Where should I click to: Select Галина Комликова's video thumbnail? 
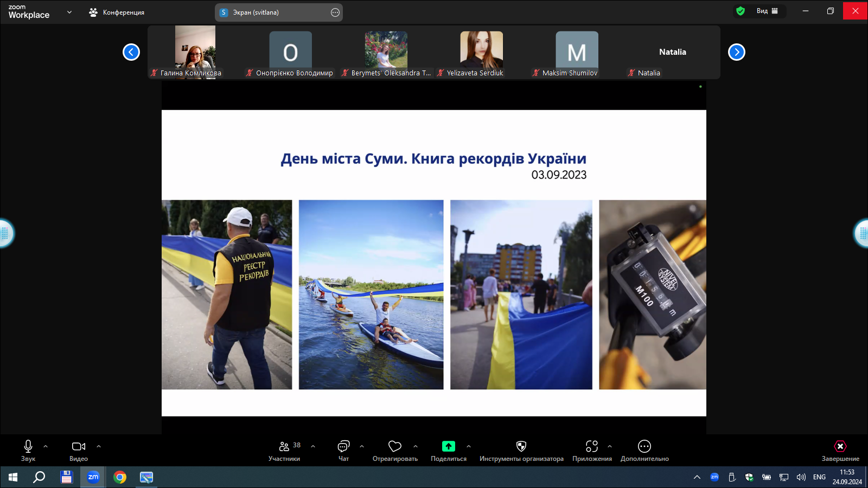click(195, 52)
